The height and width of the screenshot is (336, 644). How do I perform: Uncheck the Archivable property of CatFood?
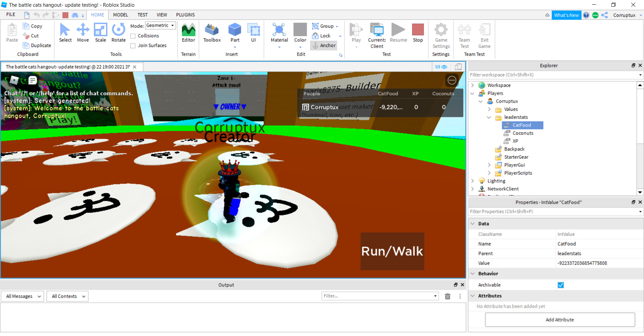click(561, 285)
